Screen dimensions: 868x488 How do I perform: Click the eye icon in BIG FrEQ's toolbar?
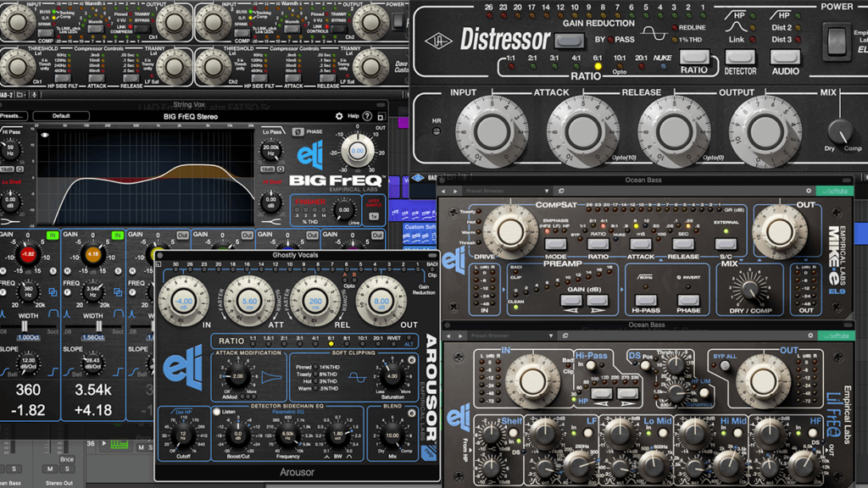[47, 134]
